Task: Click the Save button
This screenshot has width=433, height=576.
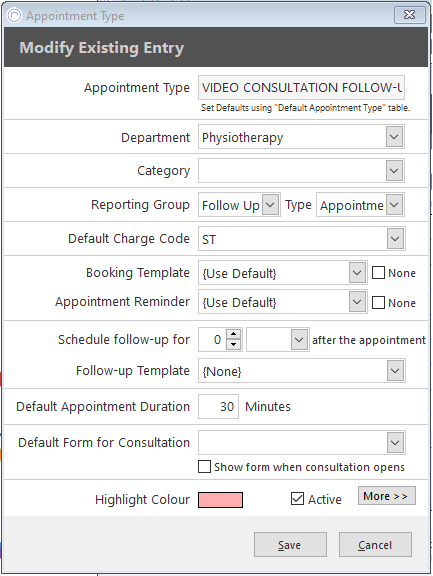Action: tap(290, 545)
